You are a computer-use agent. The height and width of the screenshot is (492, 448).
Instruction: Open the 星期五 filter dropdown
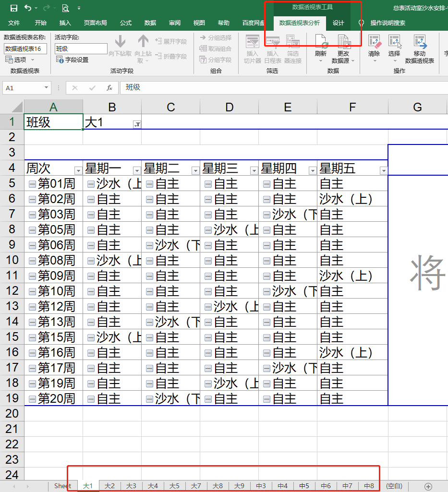coord(383,171)
